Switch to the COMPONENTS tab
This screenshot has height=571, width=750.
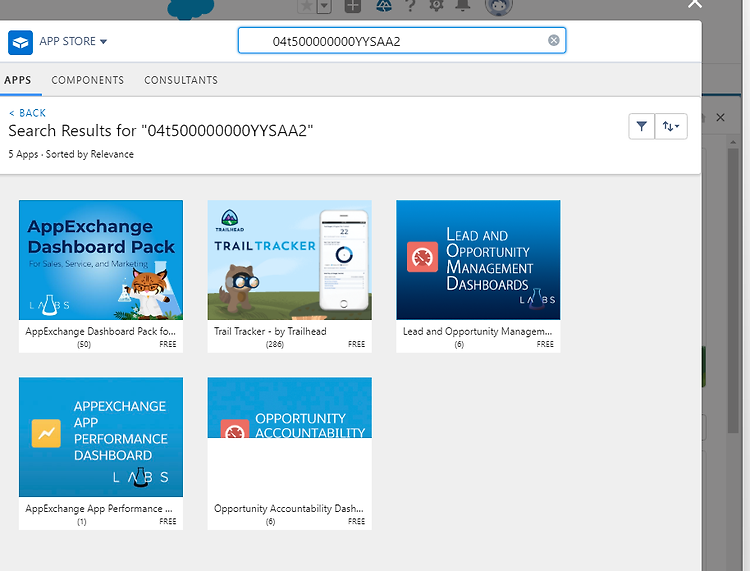[x=88, y=80]
